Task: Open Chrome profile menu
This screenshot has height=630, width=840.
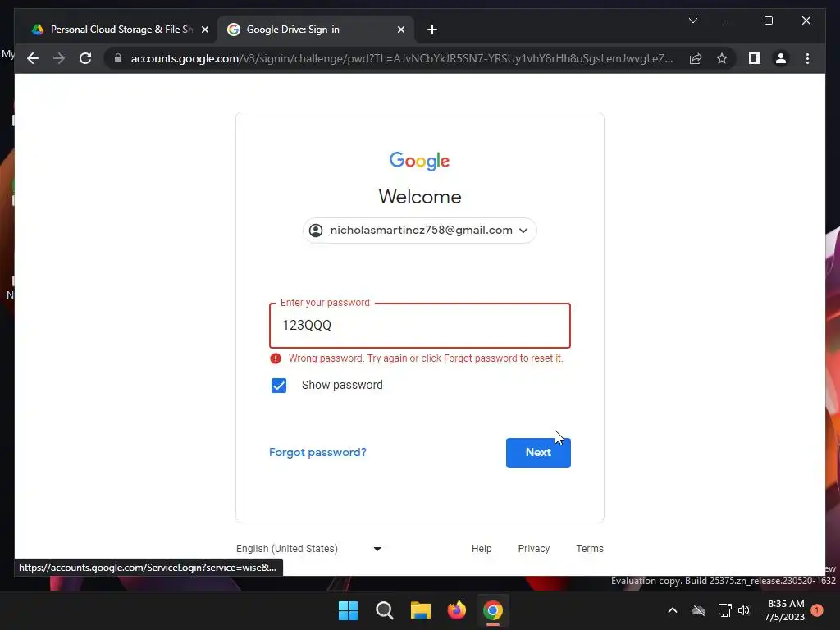Action: coord(781,58)
